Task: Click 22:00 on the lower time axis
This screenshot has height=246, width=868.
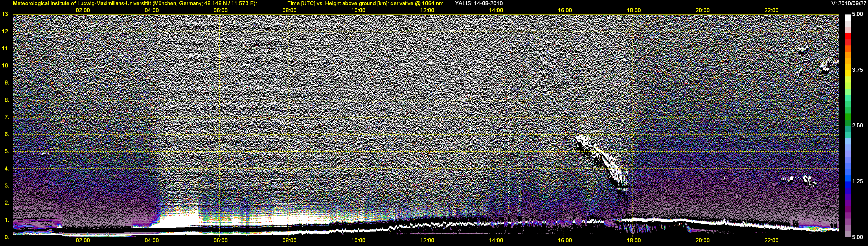Action: pyautogui.click(x=771, y=241)
